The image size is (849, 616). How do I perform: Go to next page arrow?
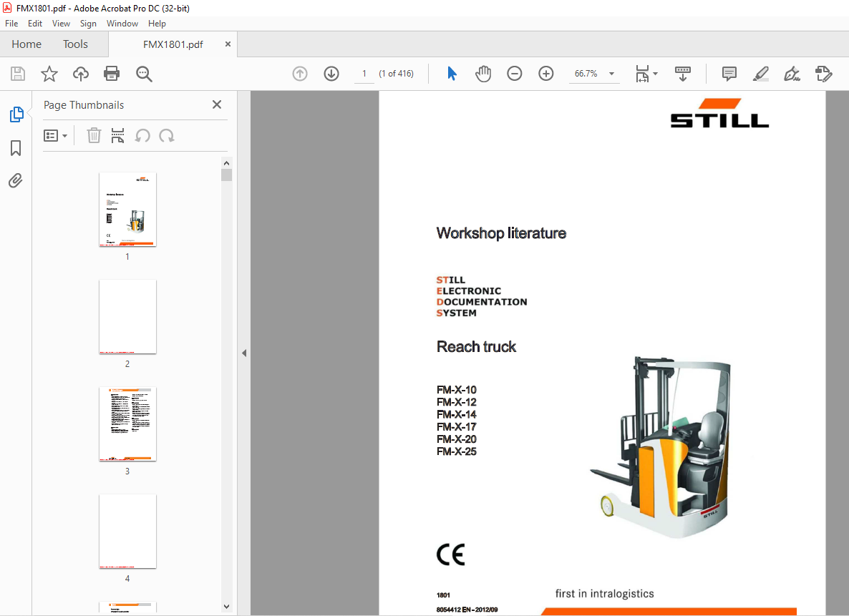331,74
